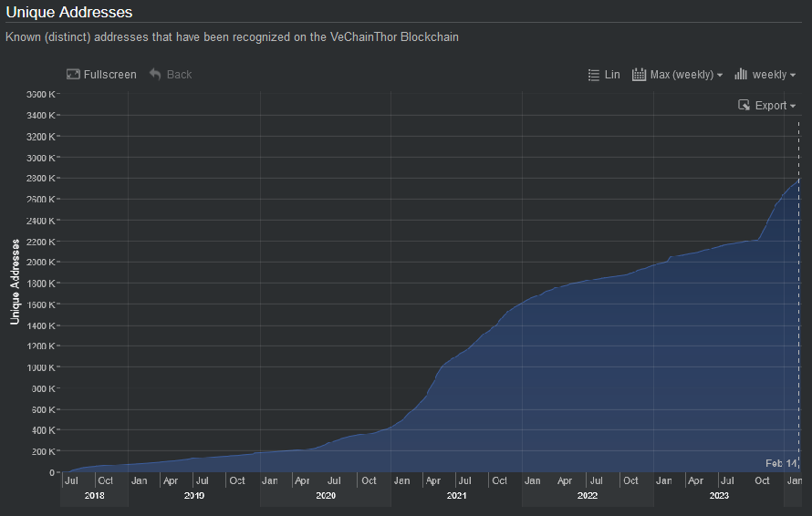Viewport: 812px width, 516px height.
Task: Click the 200 K y-axis label
Action: pyautogui.click(x=43, y=451)
